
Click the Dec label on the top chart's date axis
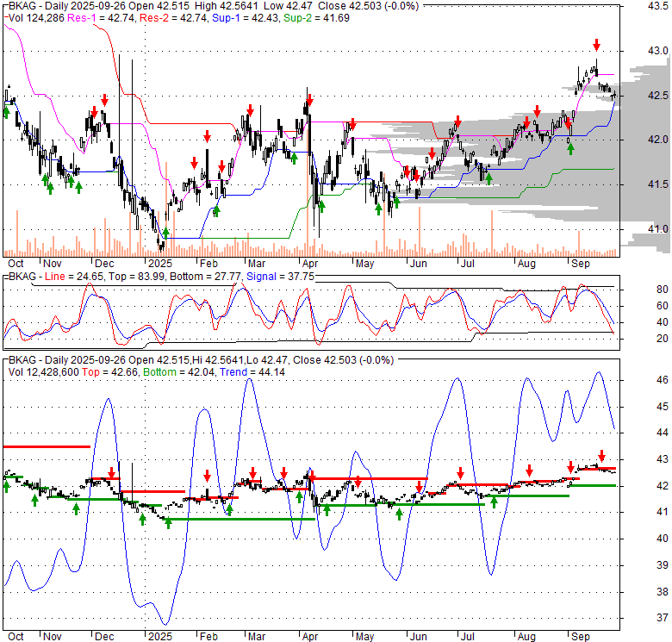click(104, 264)
